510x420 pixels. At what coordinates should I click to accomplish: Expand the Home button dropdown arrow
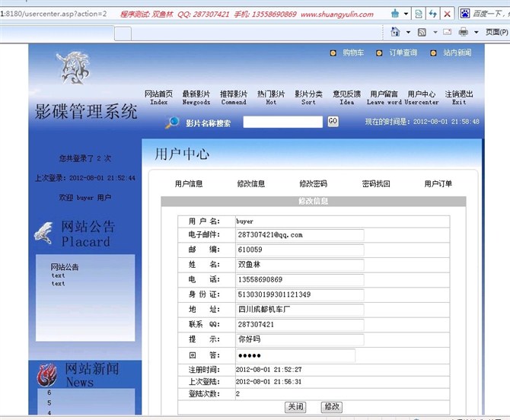(408, 32)
